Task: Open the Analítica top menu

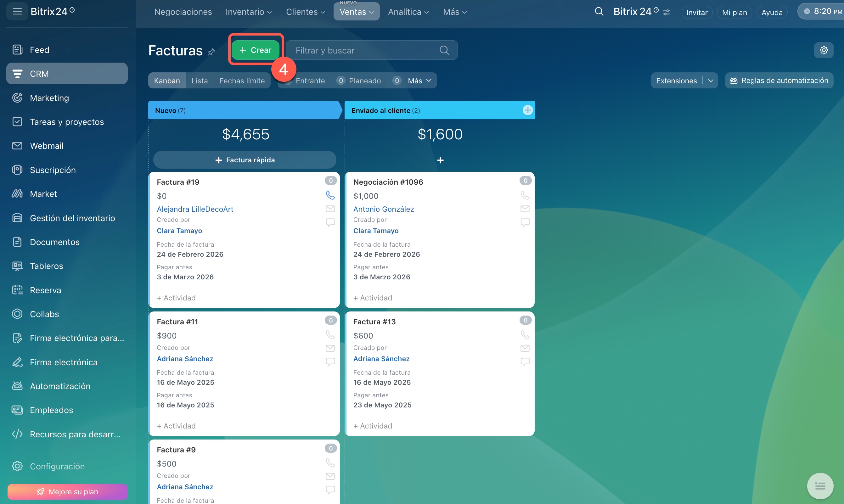Action: pos(408,12)
